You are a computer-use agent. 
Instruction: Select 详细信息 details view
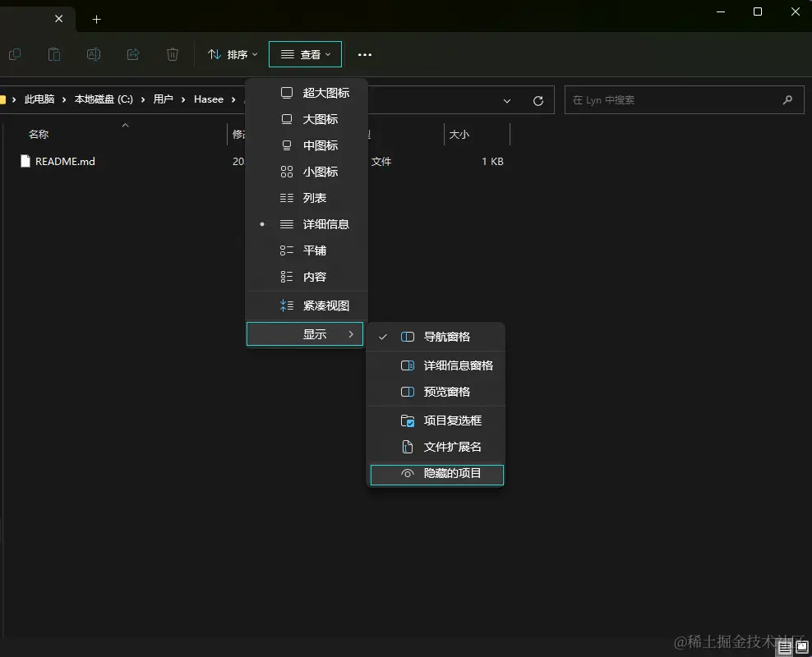[307, 224]
